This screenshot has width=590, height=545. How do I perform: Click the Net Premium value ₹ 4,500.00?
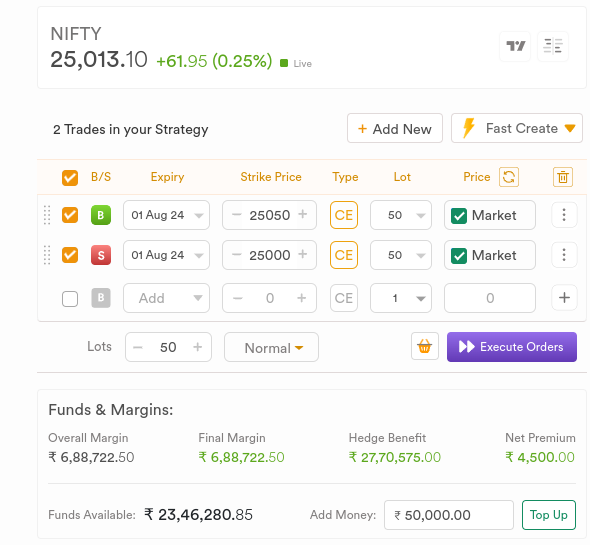pyautogui.click(x=540, y=457)
